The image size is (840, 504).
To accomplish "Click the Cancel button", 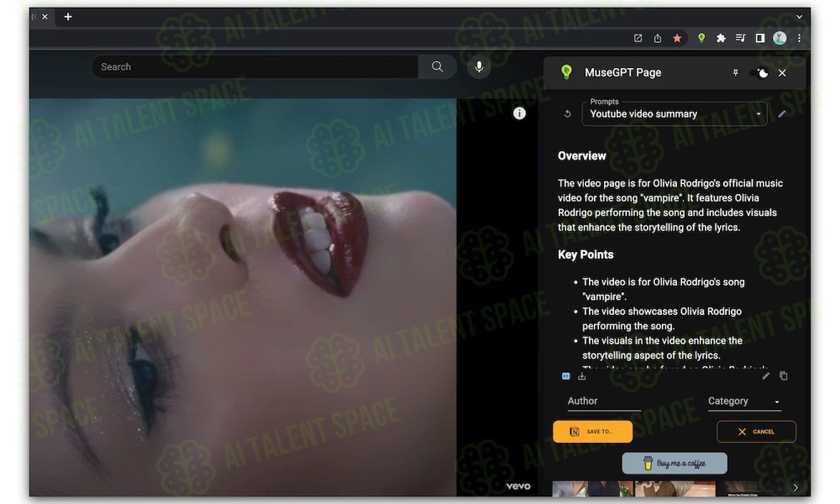I will click(756, 432).
